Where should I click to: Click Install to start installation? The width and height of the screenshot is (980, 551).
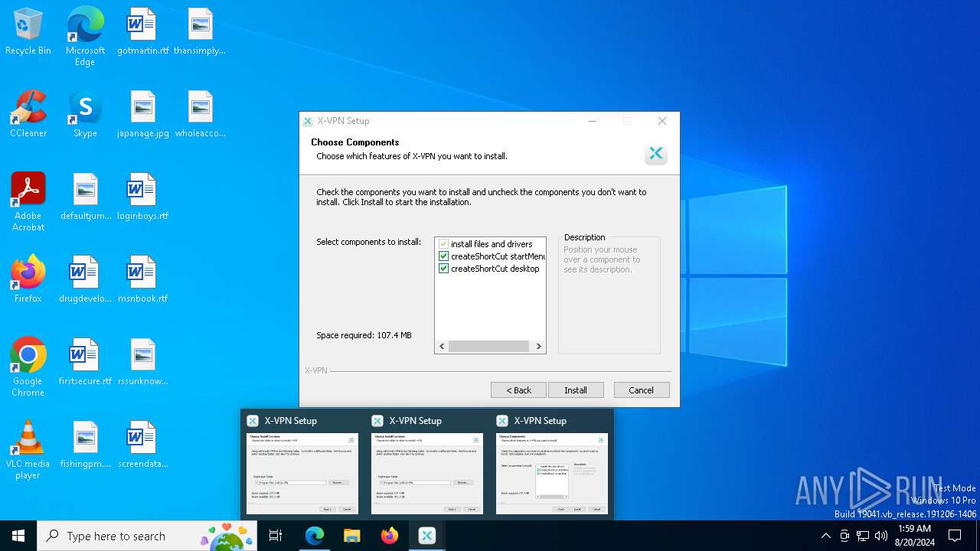[x=576, y=390]
